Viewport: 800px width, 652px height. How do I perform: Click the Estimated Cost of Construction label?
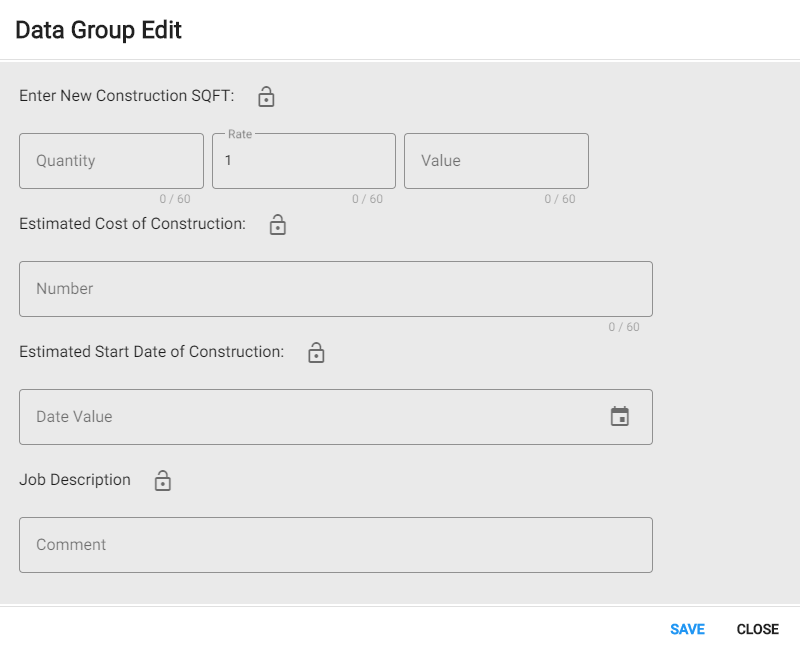(x=132, y=224)
